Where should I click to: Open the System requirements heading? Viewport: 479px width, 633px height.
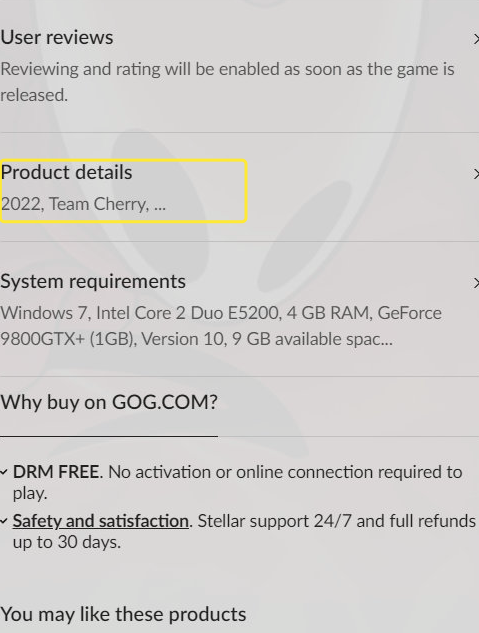(93, 282)
